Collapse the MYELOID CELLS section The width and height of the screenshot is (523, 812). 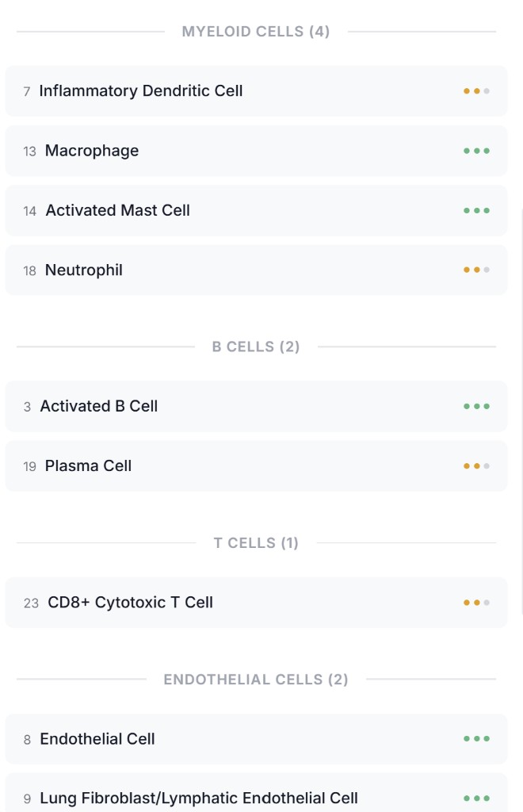tap(255, 32)
